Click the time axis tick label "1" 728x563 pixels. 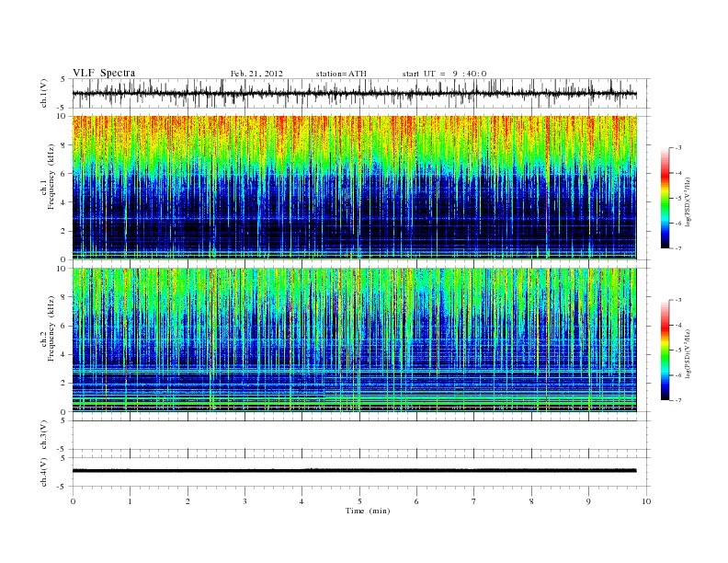(131, 501)
